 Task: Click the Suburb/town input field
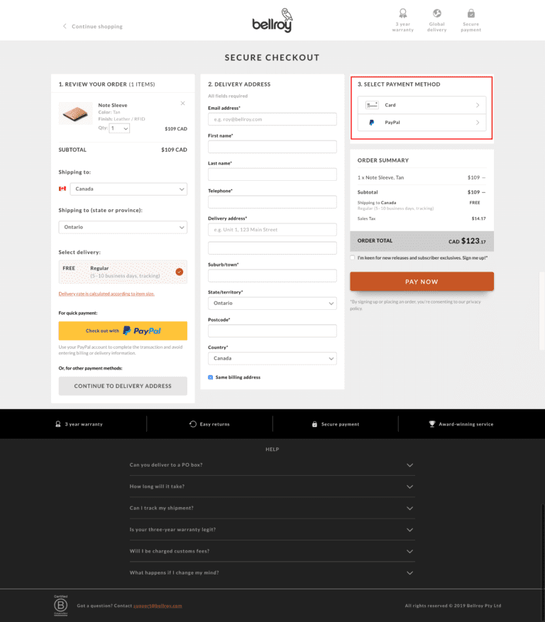click(x=272, y=275)
